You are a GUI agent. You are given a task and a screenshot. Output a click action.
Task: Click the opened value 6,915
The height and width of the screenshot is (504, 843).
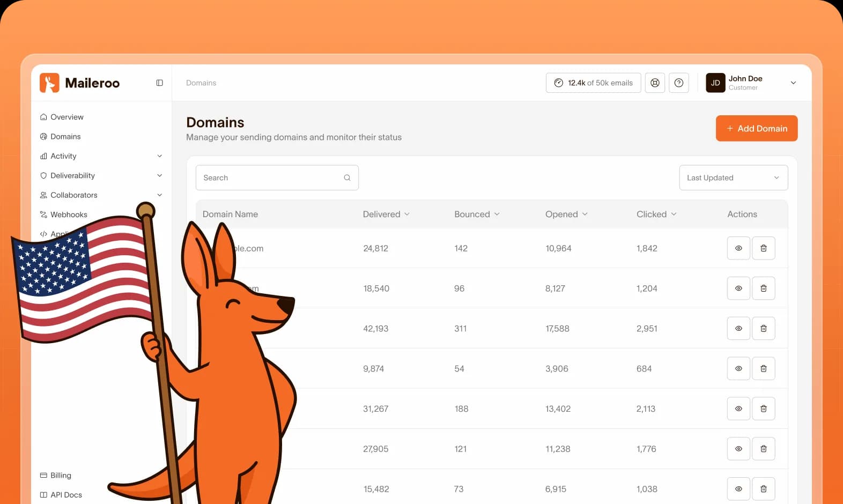[x=556, y=489]
